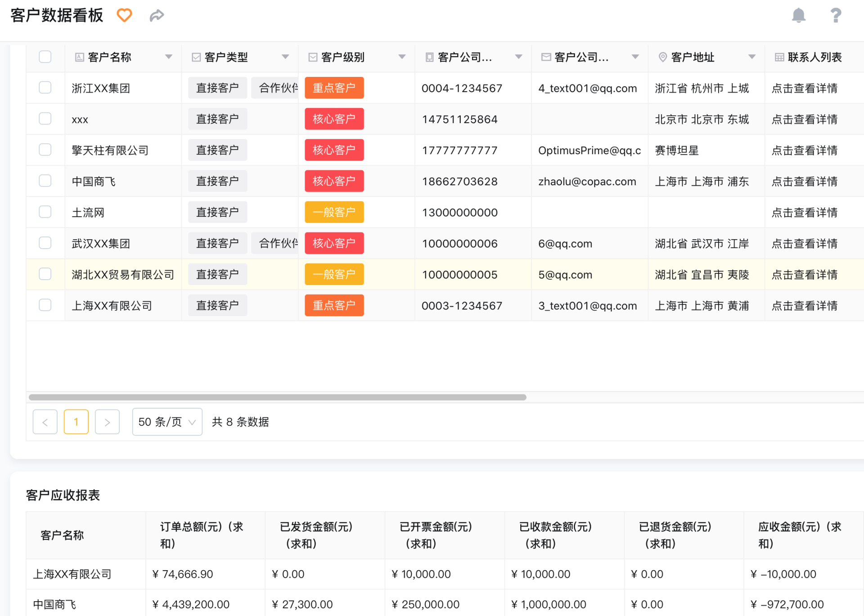Select page 1 in pagination
The width and height of the screenshot is (864, 616).
[x=76, y=422]
